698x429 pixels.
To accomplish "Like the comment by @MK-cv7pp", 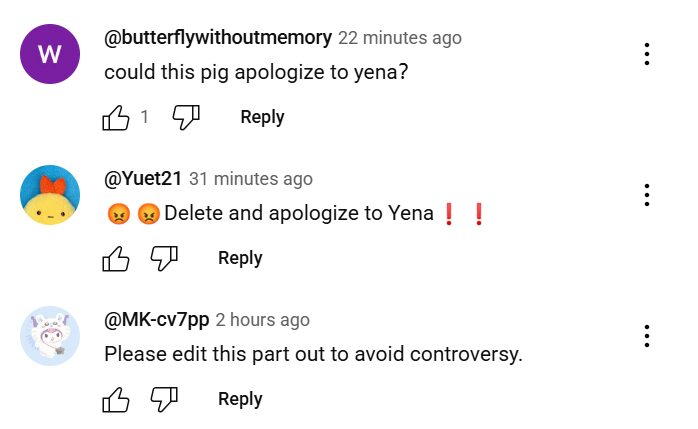I will [x=117, y=400].
